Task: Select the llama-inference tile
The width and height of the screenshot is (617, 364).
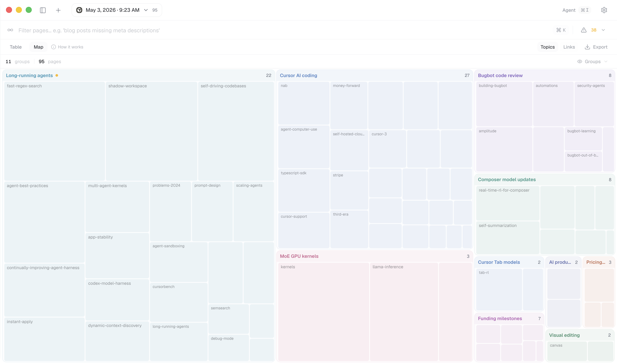Action: pos(404,312)
